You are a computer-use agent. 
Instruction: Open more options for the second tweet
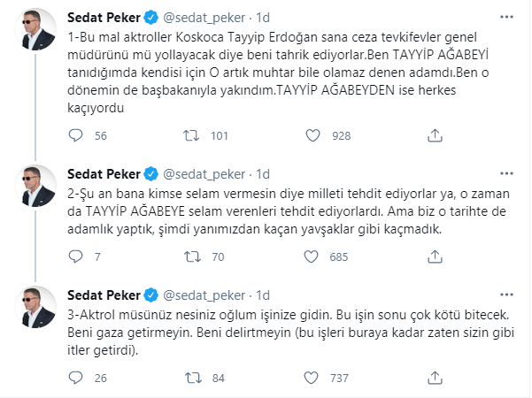(505, 172)
